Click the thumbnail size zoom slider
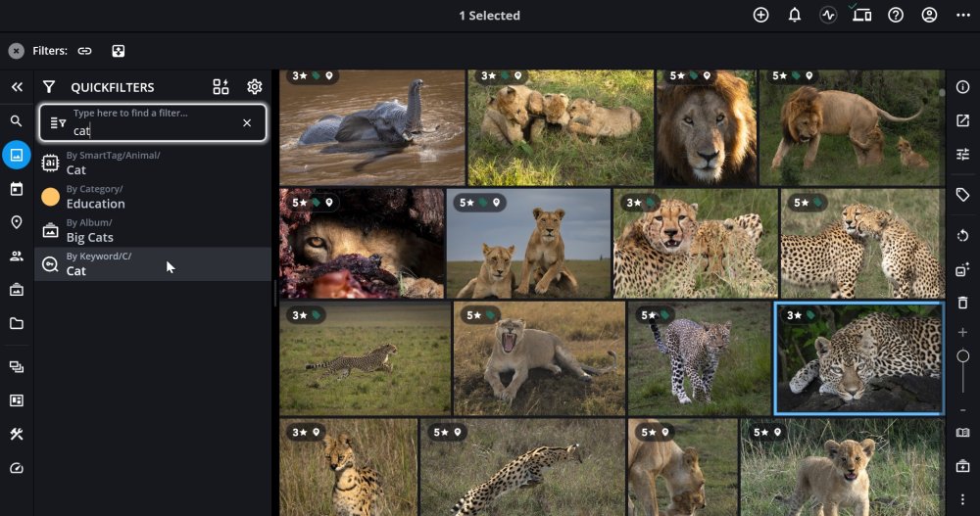The image size is (980, 516). pos(962,357)
